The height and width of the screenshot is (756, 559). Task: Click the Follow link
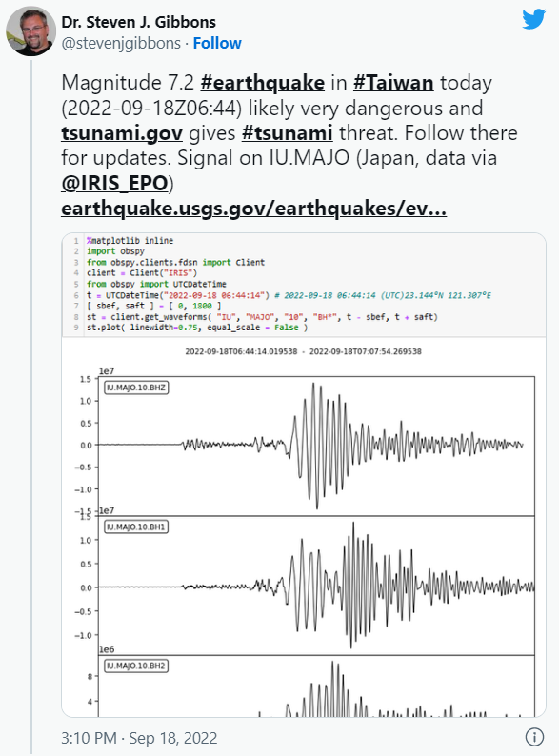pyautogui.click(x=217, y=44)
